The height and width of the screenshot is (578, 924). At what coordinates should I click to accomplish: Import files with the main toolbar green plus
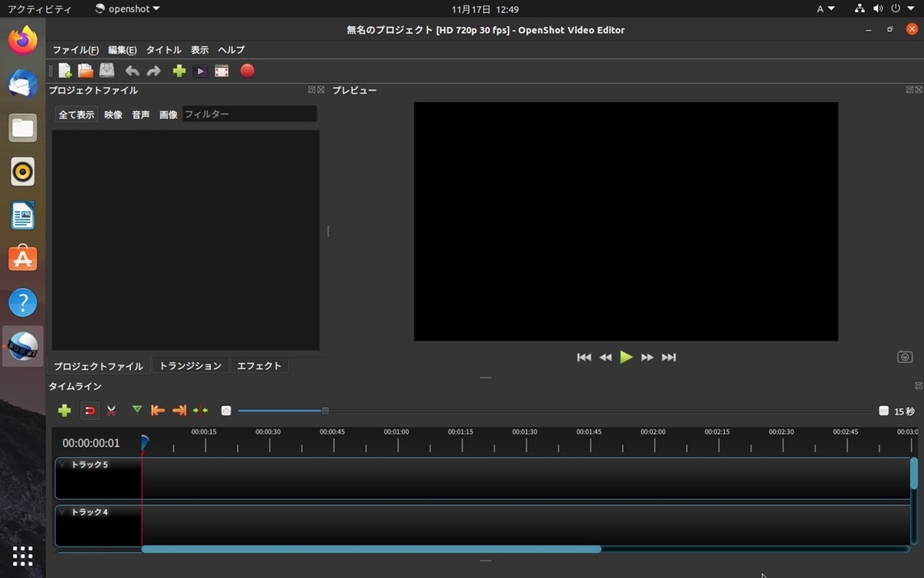[179, 71]
